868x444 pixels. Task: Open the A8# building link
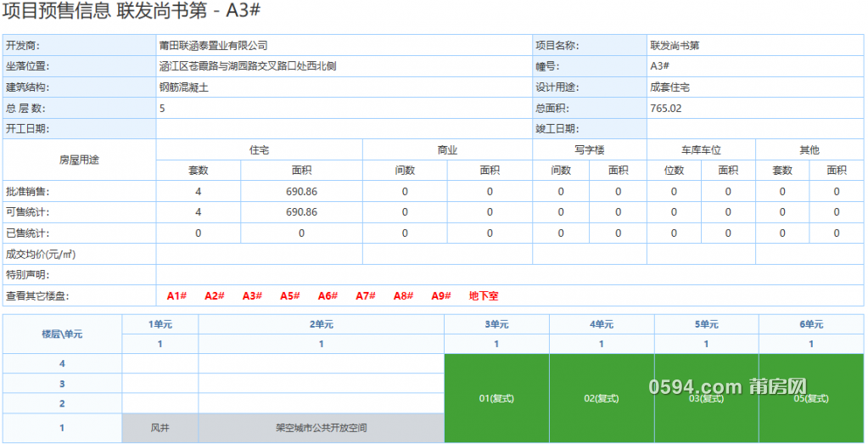pyautogui.click(x=404, y=296)
